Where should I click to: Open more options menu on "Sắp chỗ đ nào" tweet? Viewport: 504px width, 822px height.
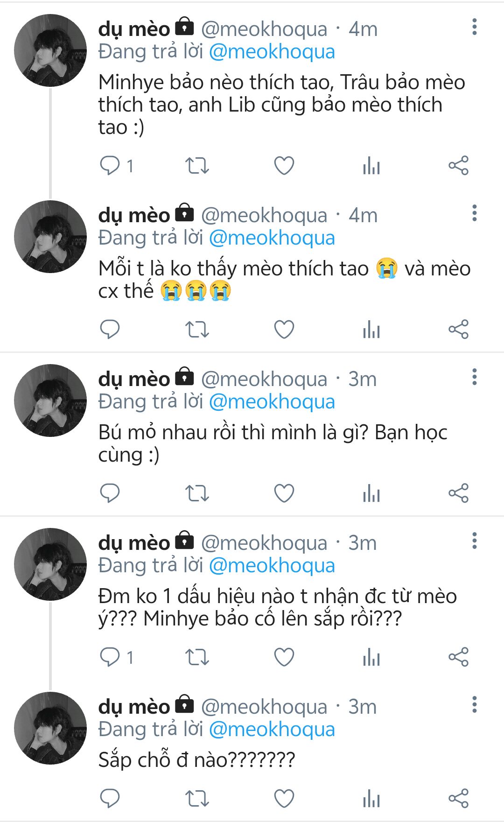pos(474,705)
